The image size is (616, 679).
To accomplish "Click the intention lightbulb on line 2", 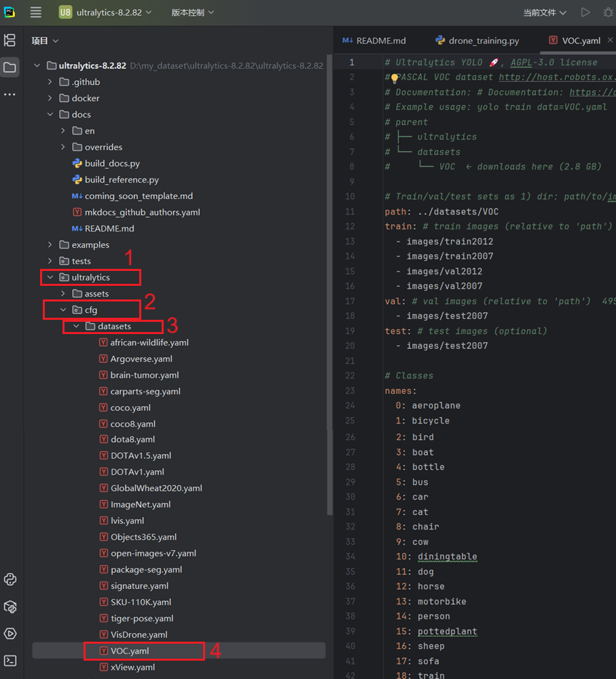I will tap(394, 78).
